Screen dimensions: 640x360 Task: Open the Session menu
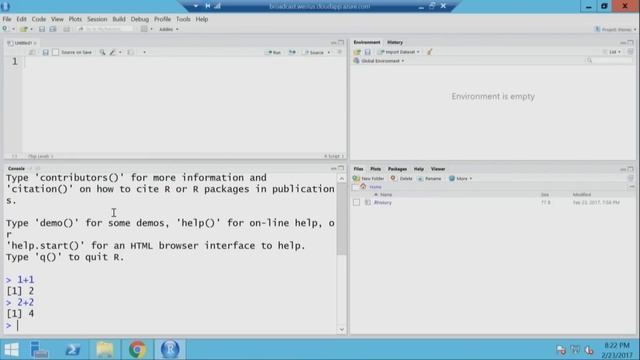coord(97,19)
